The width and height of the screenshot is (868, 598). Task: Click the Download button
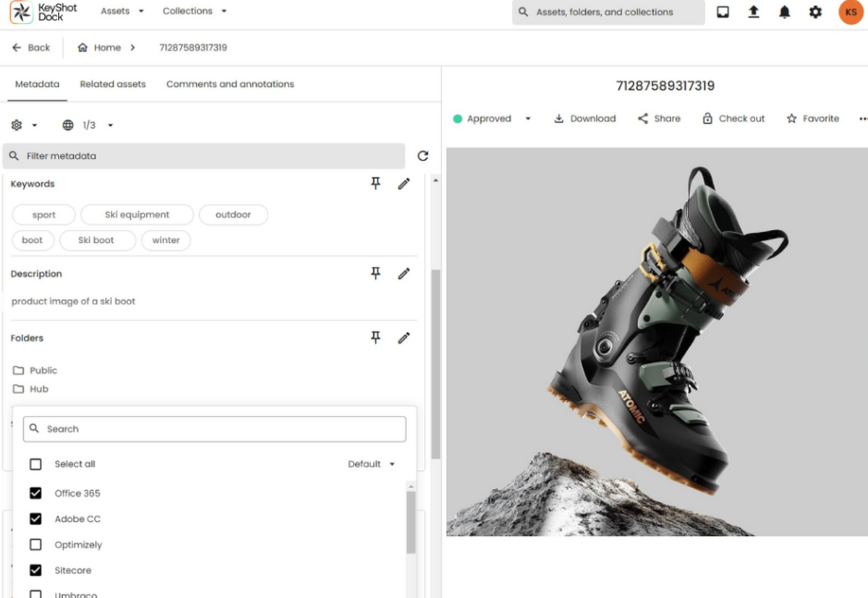584,119
